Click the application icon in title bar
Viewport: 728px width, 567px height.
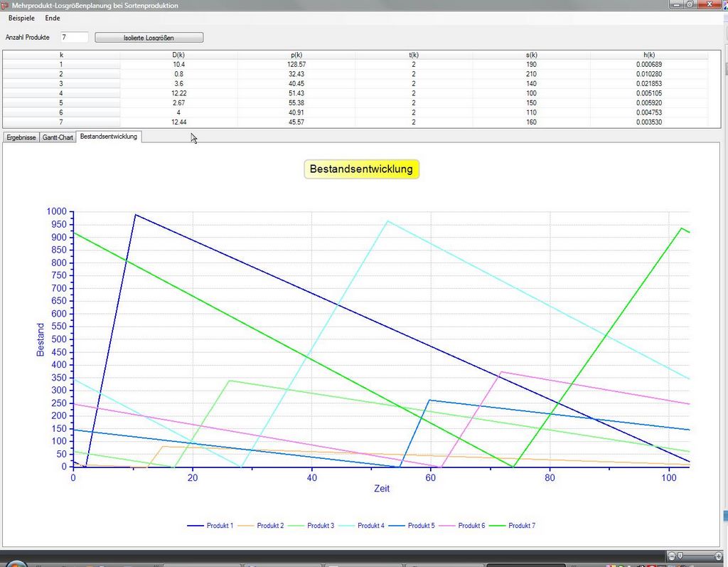pyautogui.click(x=5, y=5)
